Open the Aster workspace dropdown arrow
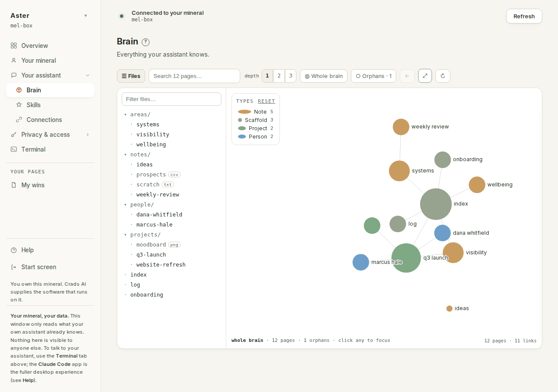 coord(86,16)
